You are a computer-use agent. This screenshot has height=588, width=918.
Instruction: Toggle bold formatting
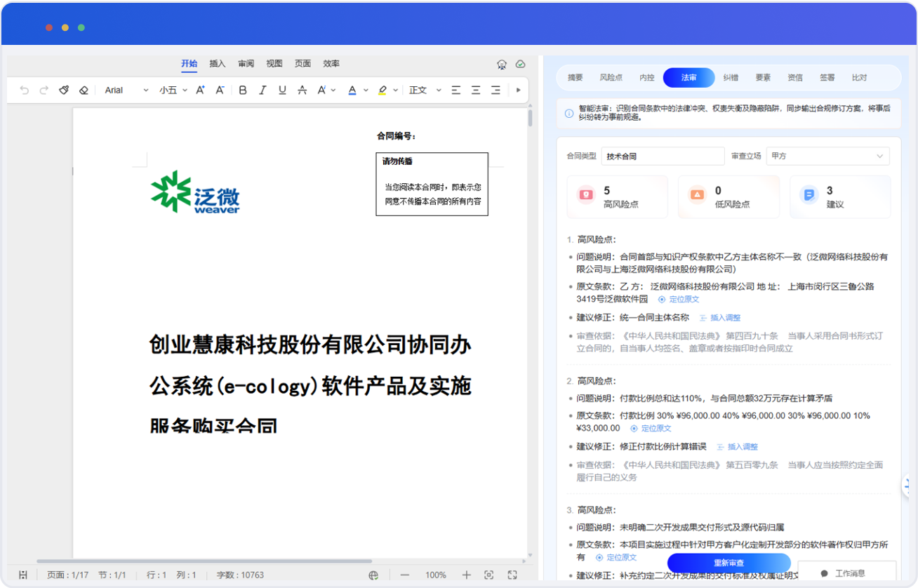coord(243,90)
